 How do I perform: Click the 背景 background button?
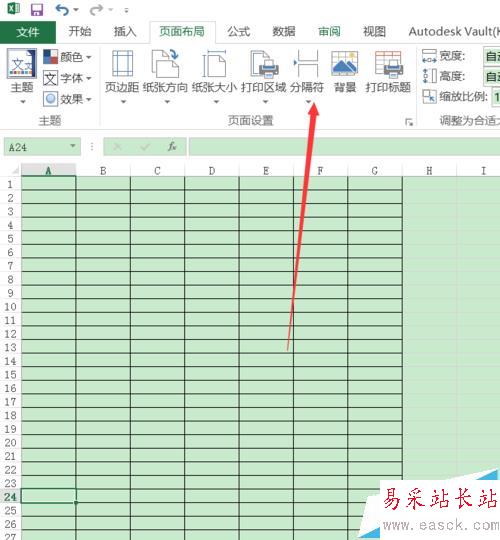[345, 72]
